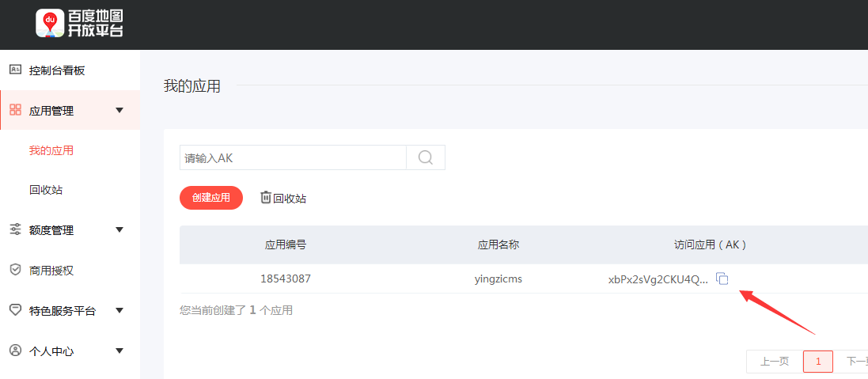Click the 商用授权 shield icon
Viewport: 868px width, 379px height.
[x=15, y=270]
